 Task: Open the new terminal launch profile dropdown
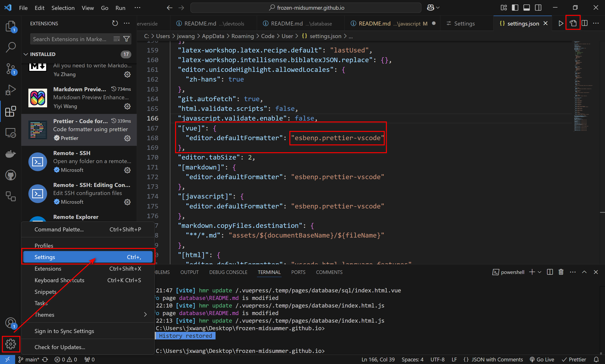coord(539,272)
